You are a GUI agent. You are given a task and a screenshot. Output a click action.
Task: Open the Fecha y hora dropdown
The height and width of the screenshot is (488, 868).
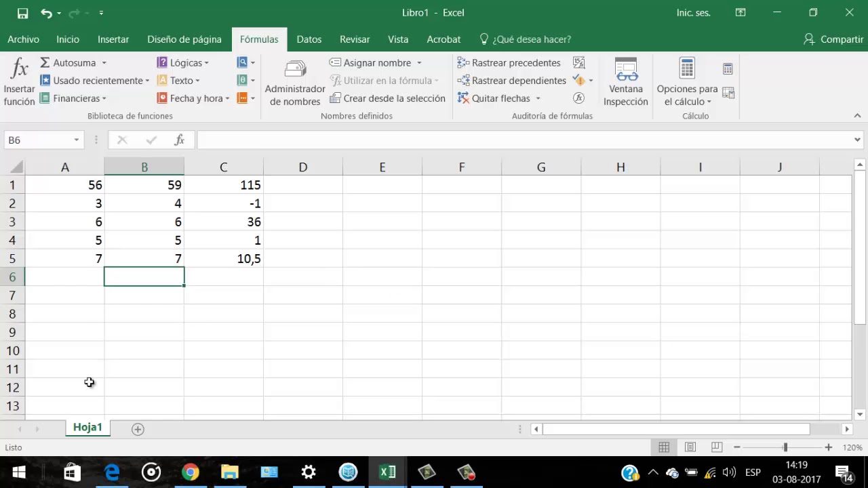click(193, 98)
